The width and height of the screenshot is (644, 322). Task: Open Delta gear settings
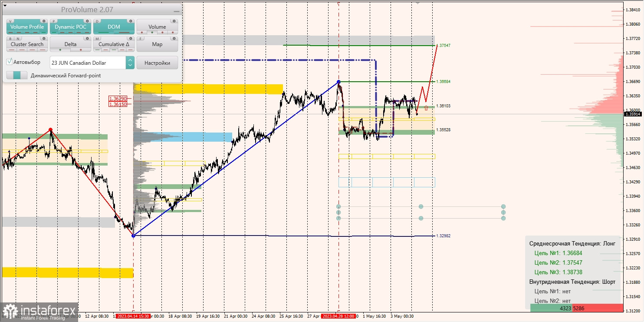(x=87, y=38)
